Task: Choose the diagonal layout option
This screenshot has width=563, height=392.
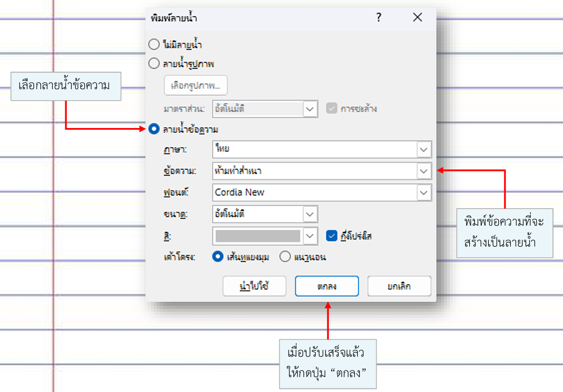Action: pyautogui.click(x=217, y=257)
